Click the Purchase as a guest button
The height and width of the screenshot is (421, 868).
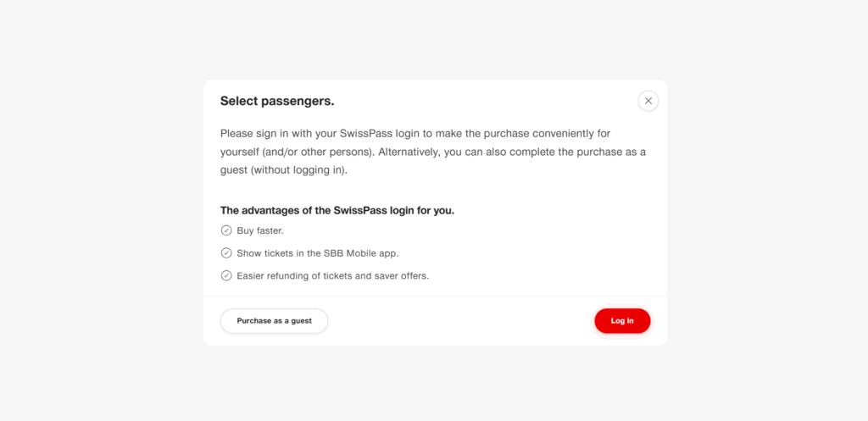pos(274,321)
